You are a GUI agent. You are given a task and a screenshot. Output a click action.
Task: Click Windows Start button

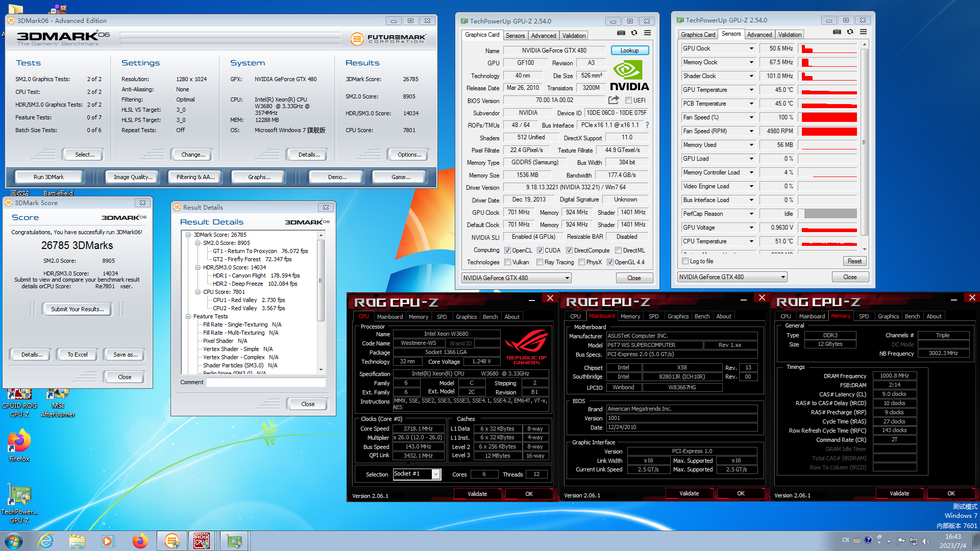point(14,541)
